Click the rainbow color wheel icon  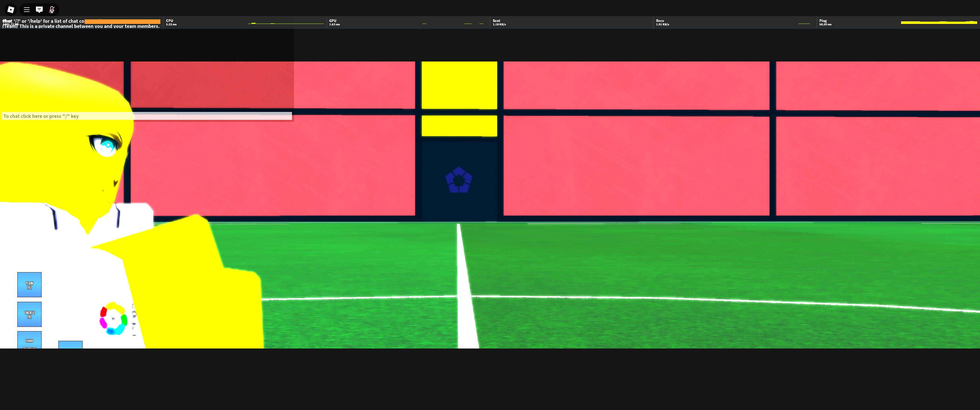[113, 319]
